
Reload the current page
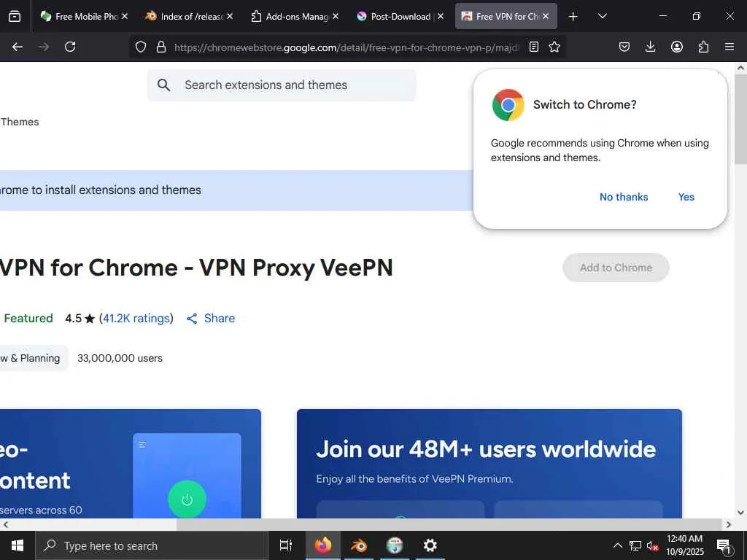pyautogui.click(x=70, y=47)
